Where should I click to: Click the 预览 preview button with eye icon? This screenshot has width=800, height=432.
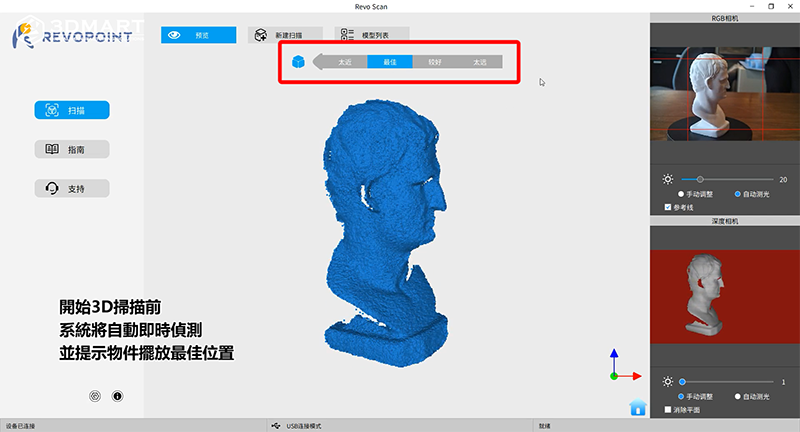tap(198, 35)
